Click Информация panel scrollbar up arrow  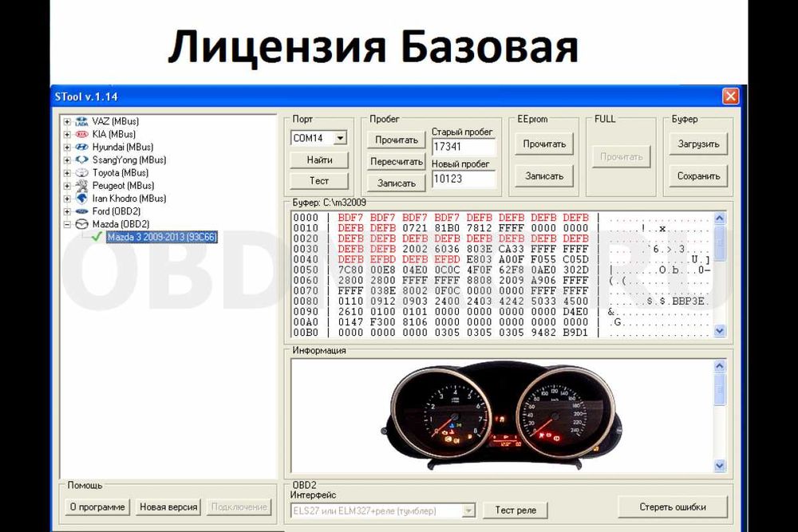coord(720,365)
